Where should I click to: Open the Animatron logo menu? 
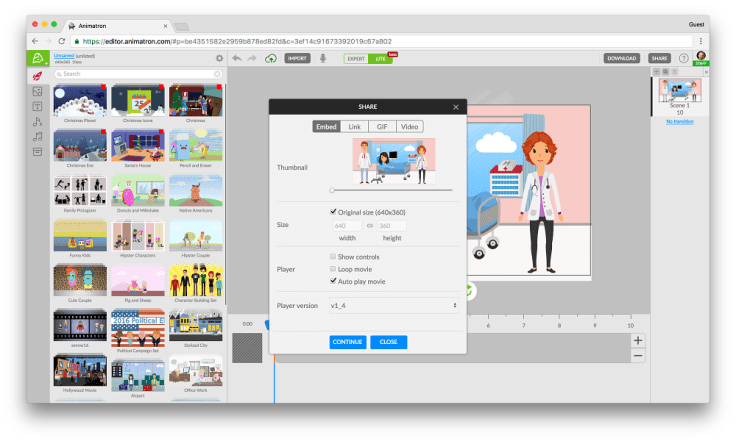38,58
